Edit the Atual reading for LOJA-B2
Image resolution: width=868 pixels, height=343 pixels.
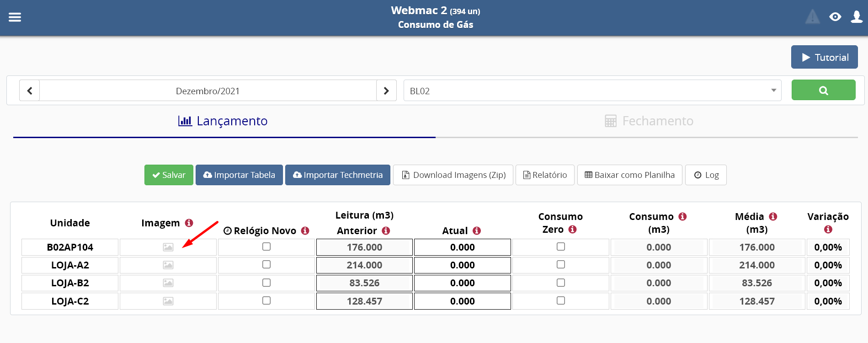[x=462, y=283]
